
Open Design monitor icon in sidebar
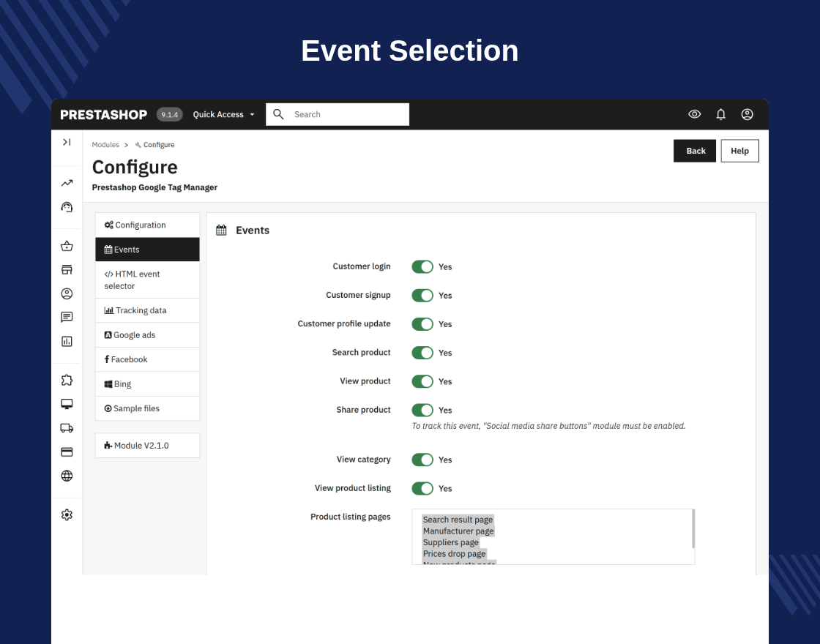(67, 404)
